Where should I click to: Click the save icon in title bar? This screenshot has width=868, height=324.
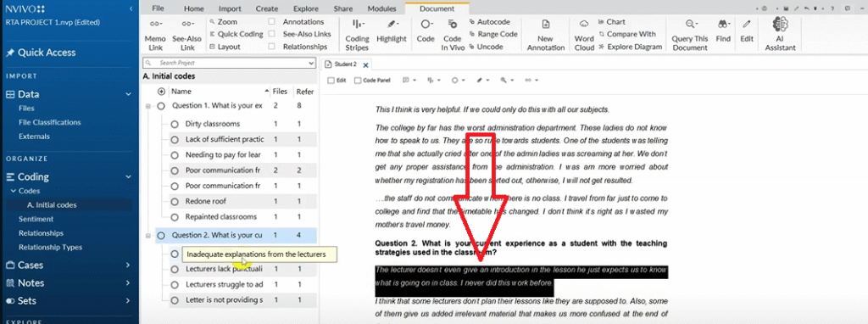[x=786, y=8]
